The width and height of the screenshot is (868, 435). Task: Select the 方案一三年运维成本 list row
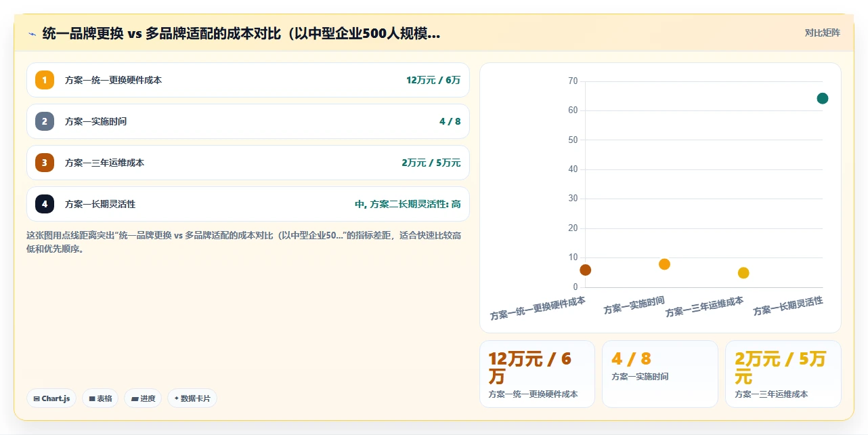pos(248,163)
